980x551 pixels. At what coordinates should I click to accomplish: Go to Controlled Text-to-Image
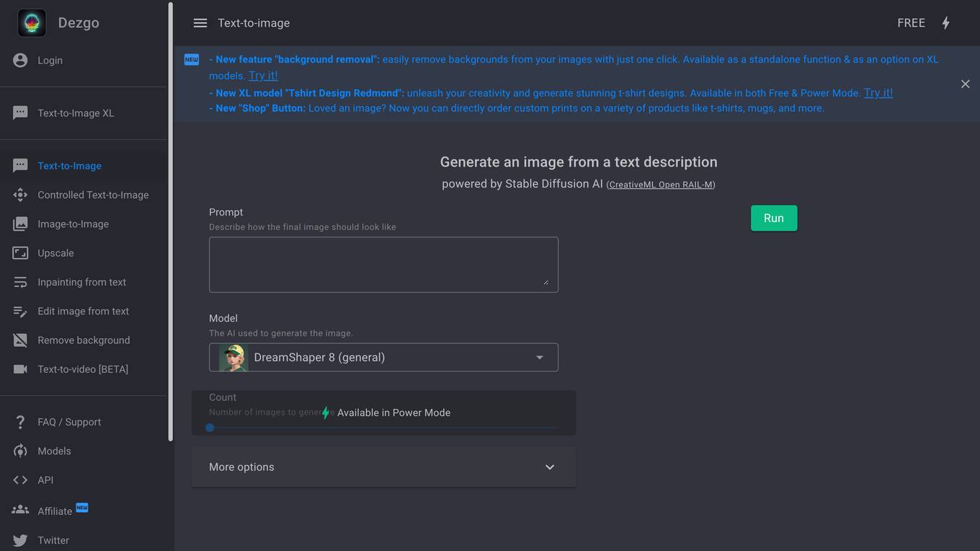tap(93, 195)
